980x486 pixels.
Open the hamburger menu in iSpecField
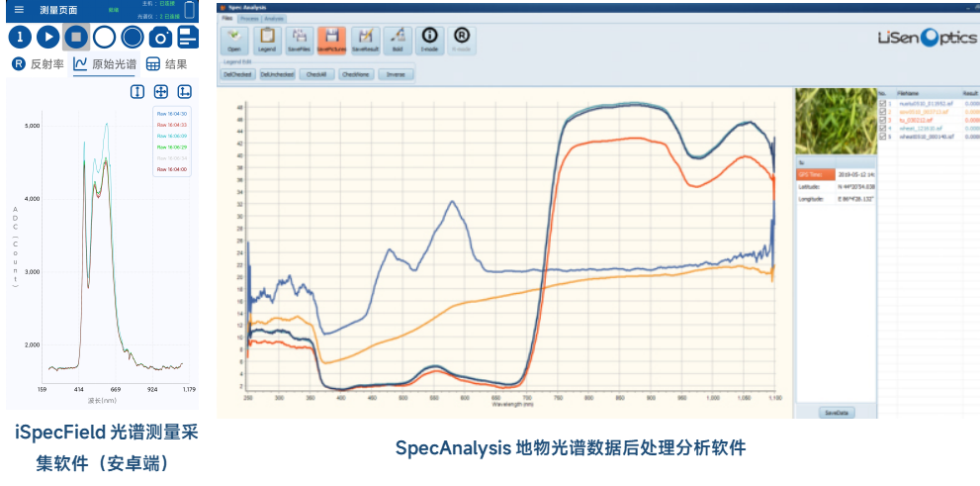coord(20,9)
